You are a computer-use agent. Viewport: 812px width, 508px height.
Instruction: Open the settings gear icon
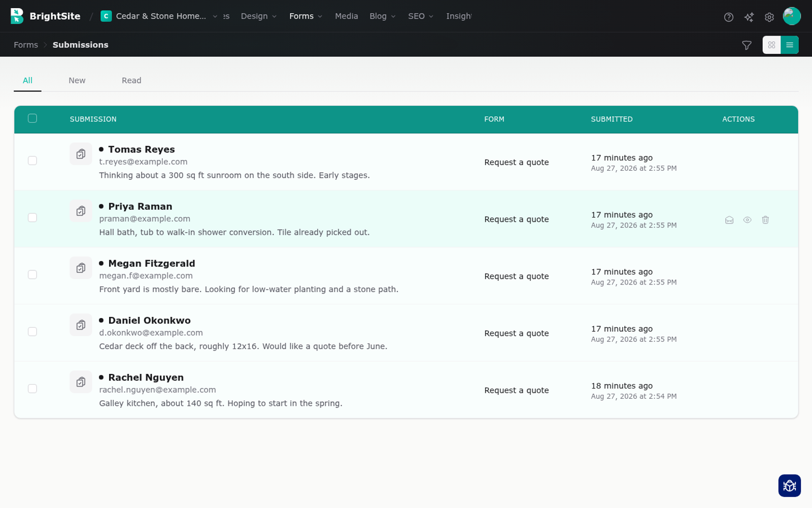tap(769, 17)
